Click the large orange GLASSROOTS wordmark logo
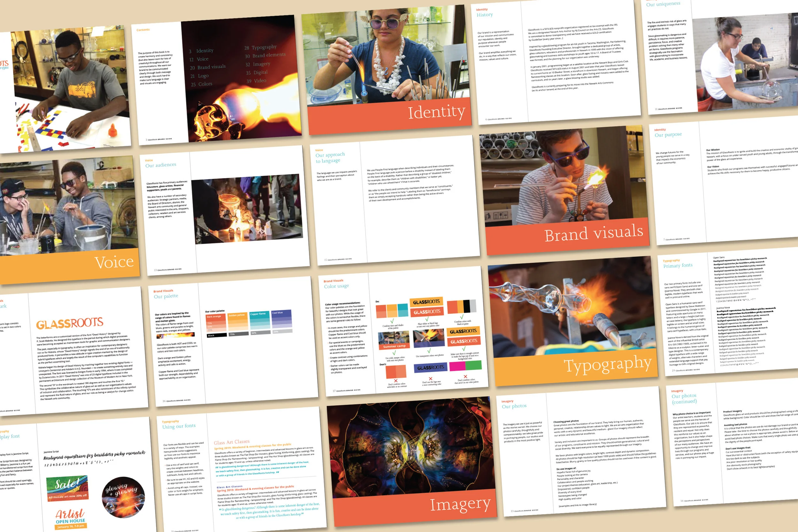 pyautogui.click(x=69, y=323)
